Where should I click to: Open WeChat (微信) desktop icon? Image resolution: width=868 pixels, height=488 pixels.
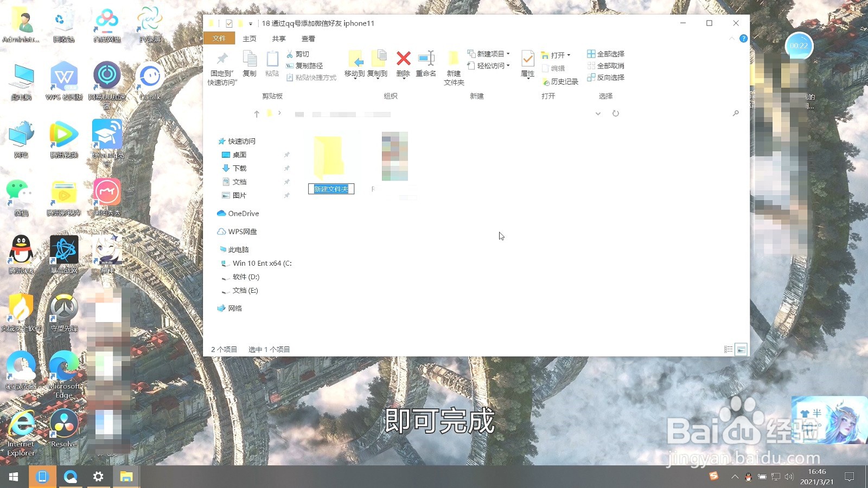tap(21, 198)
